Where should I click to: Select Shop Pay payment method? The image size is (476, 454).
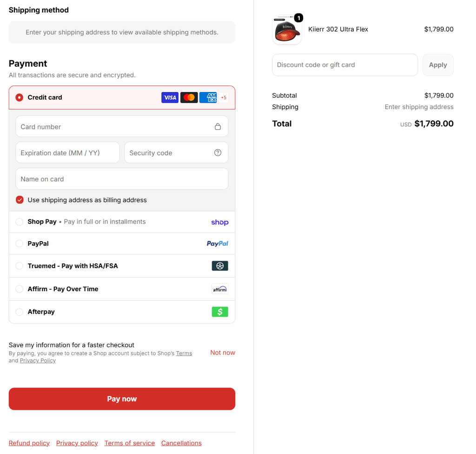122,222
